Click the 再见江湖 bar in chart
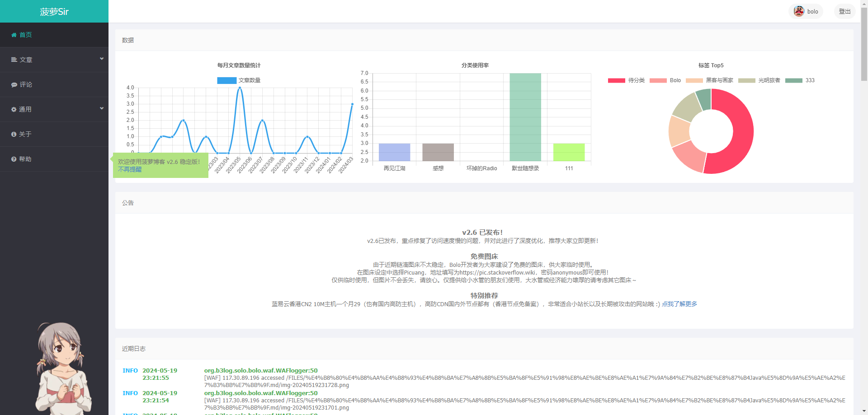Viewport: 868px width, 415px height. [394, 152]
